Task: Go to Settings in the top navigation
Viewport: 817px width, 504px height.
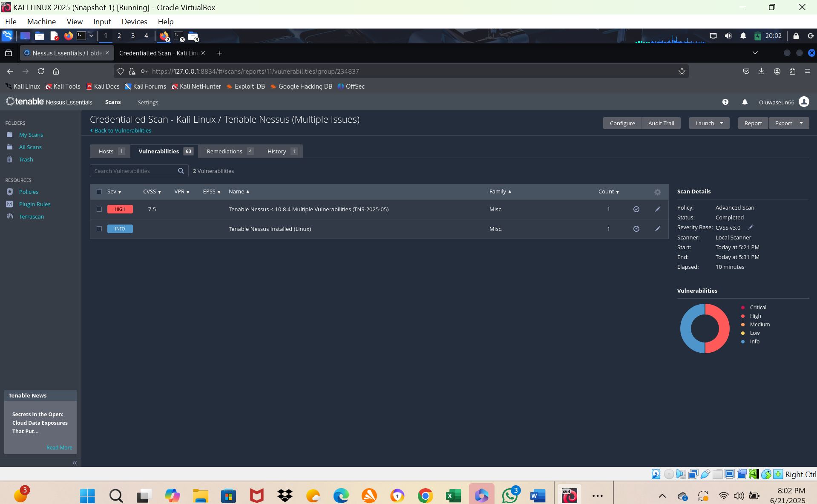Action: [148, 102]
